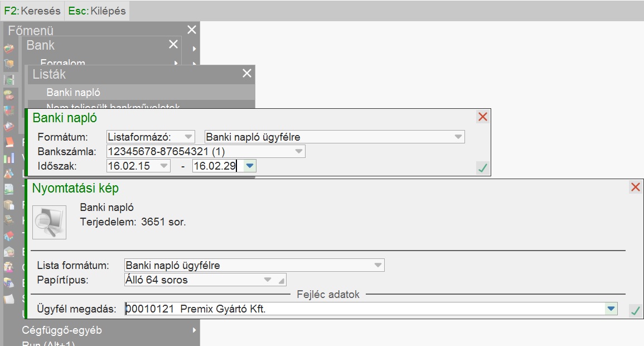The image size is (644, 346).
Task: Click the red book icon in sidebar
Action: point(9,142)
